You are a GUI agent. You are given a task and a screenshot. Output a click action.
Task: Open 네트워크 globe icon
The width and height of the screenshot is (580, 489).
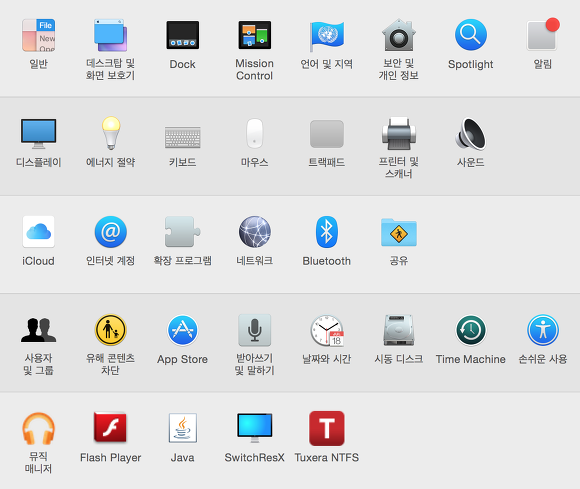click(254, 232)
